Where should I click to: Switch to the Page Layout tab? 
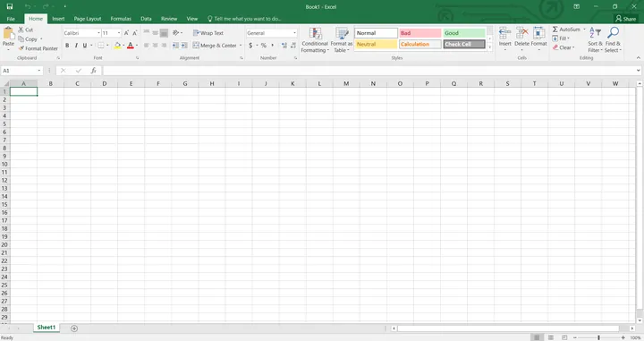point(88,19)
